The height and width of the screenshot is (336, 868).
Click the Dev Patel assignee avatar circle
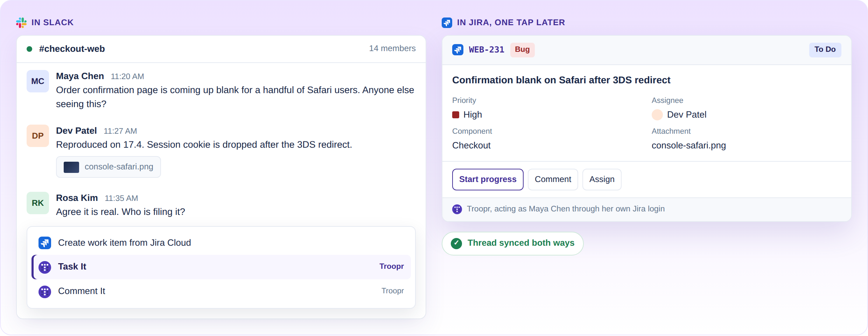[x=657, y=115]
